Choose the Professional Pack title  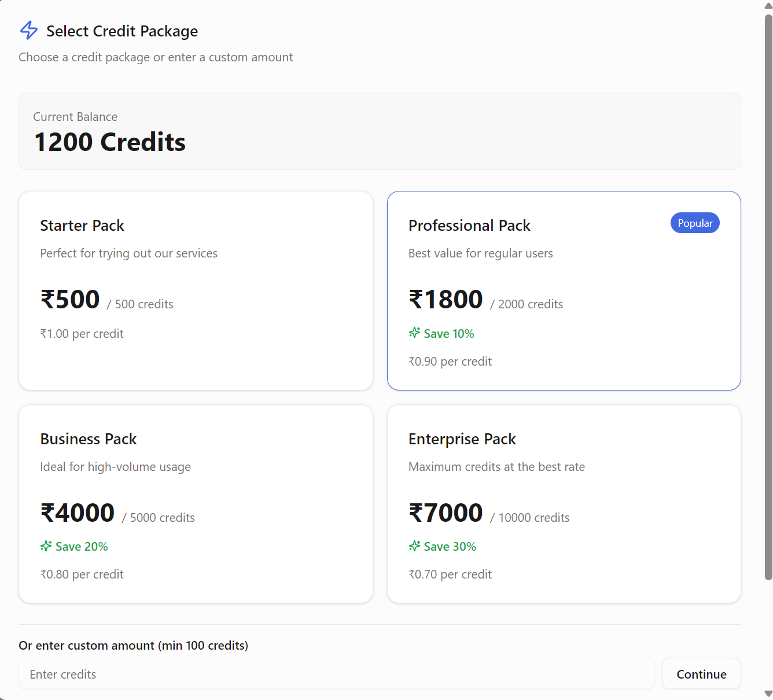pos(469,226)
